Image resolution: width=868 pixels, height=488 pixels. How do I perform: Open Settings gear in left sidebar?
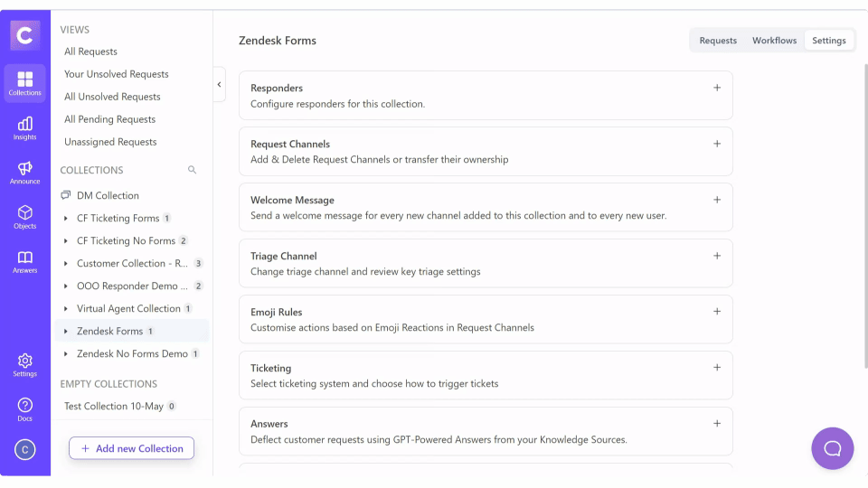tap(24, 364)
